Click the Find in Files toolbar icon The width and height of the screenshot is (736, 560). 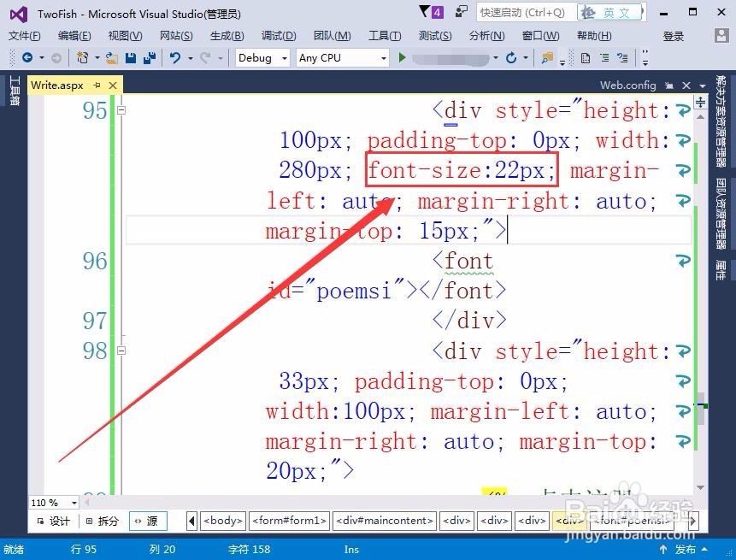547,58
